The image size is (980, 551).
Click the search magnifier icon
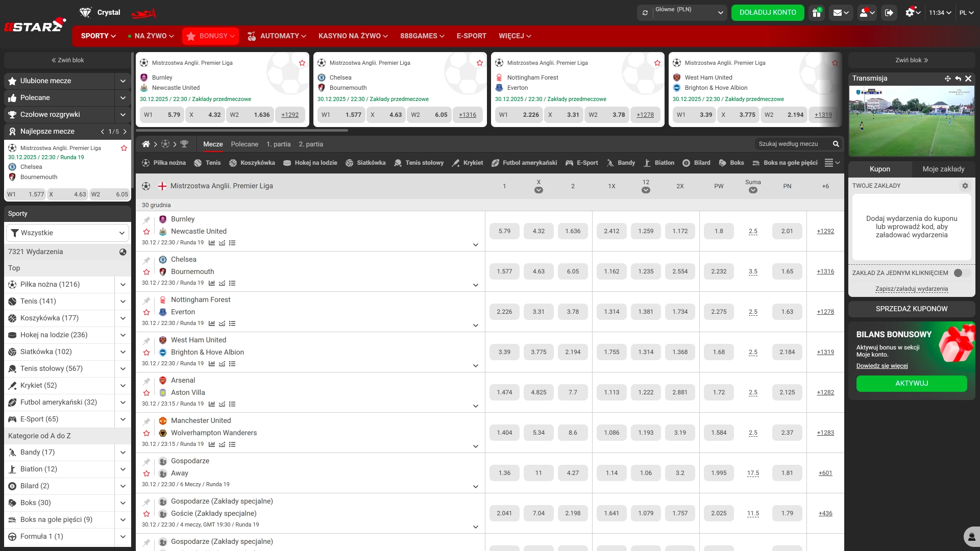click(836, 144)
